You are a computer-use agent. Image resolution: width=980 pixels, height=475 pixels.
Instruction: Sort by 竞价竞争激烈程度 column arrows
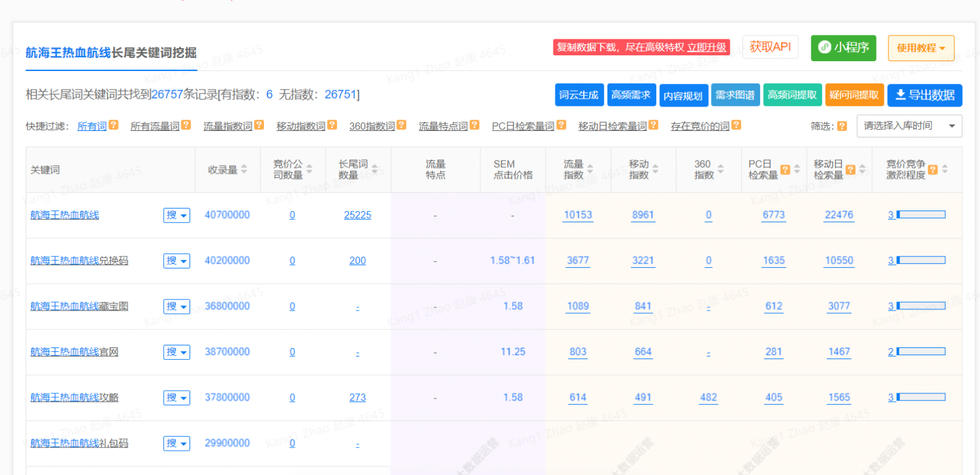pyautogui.click(x=945, y=169)
